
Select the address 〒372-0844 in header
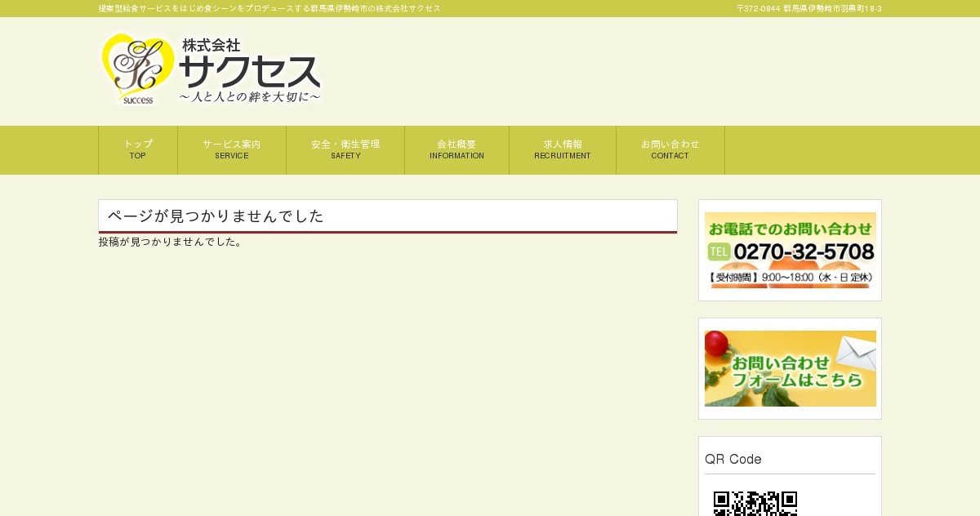[808, 8]
